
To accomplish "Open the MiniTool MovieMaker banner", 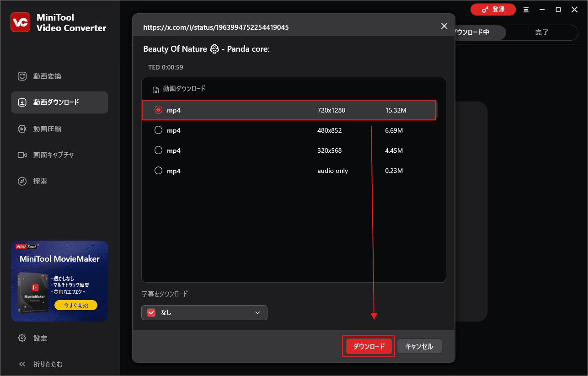I will point(59,281).
